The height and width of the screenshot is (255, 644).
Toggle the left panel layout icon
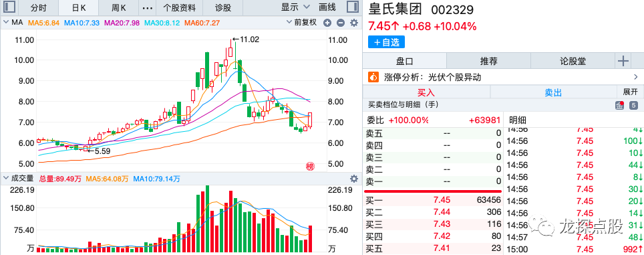(10, 7)
